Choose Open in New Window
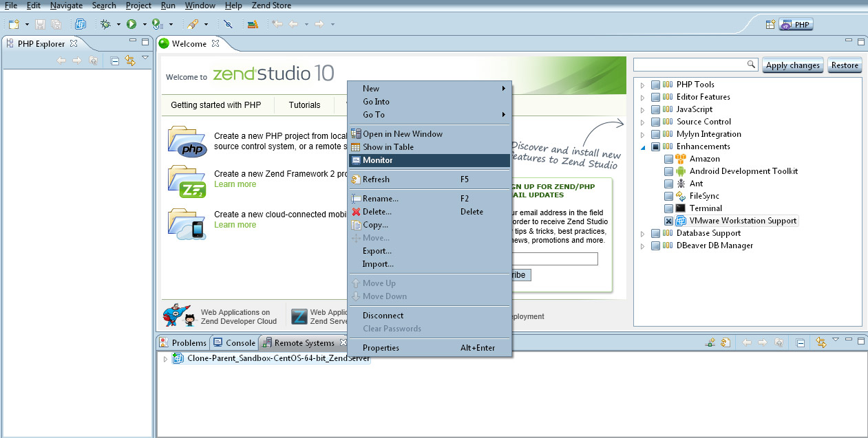The height and width of the screenshot is (438, 868). [x=430, y=134]
